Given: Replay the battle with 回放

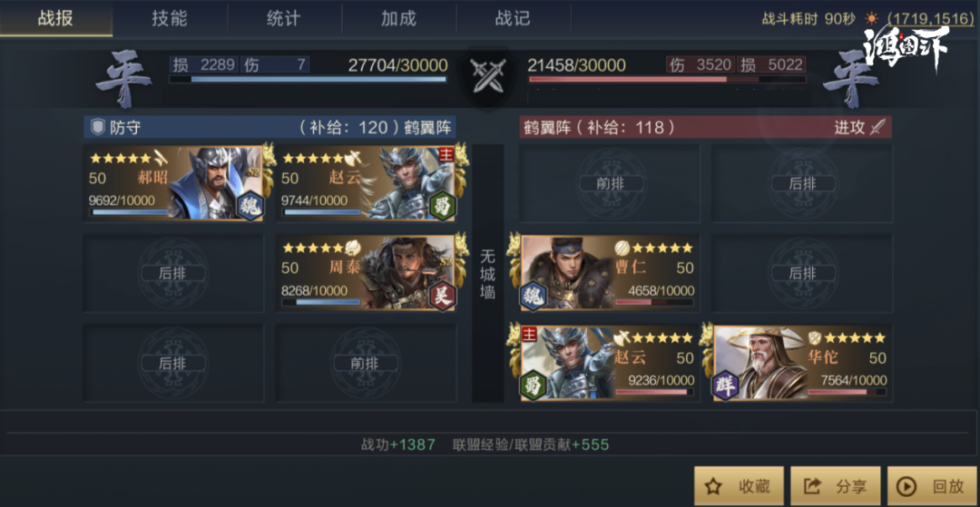Looking at the screenshot, I should pos(932,486).
